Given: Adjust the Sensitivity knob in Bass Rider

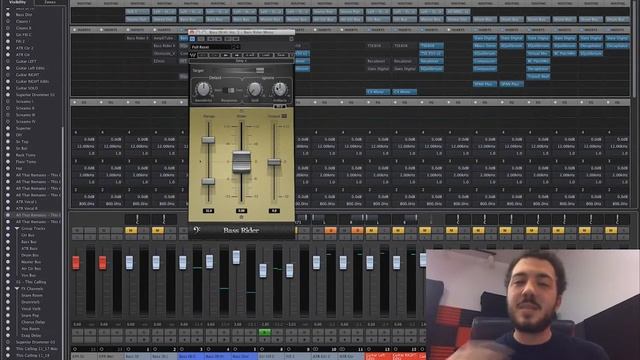Looking at the screenshot, I should [x=203, y=89].
